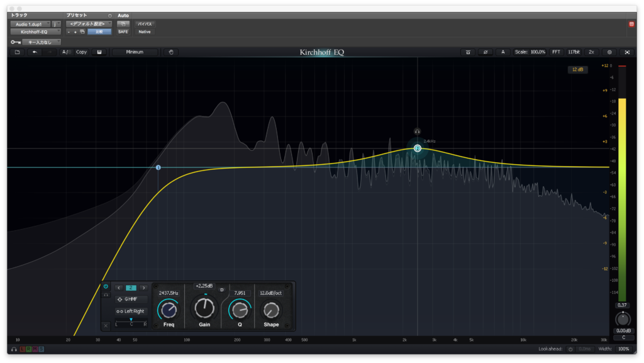
Task: Click the headphone monitor icon at bottom left
Action: coord(14,349)
